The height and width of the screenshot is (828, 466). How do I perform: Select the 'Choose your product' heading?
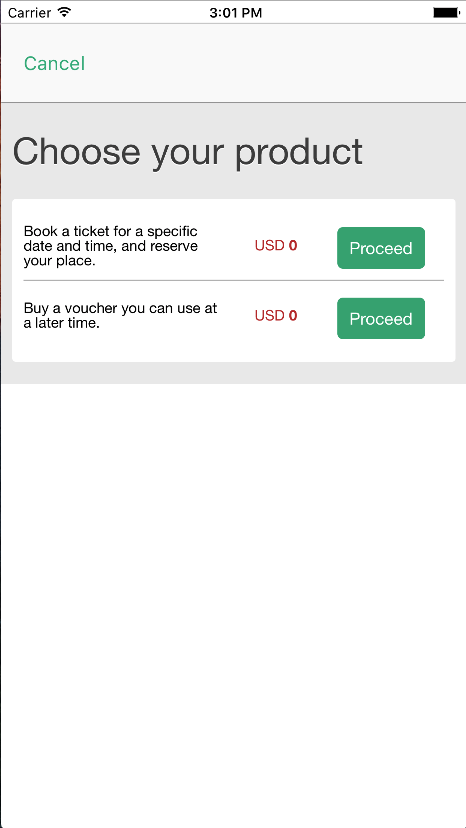tap(188, 152)
